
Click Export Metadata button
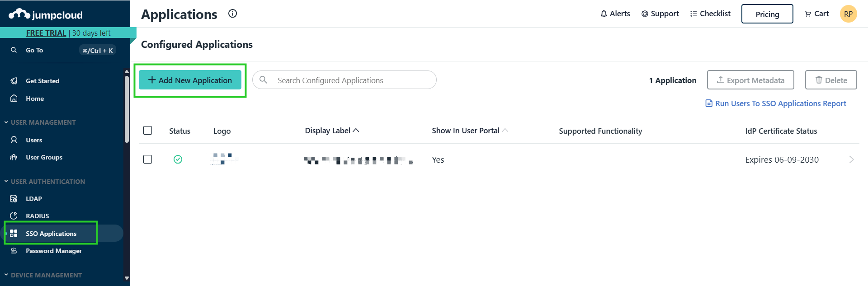pos(750,80)
